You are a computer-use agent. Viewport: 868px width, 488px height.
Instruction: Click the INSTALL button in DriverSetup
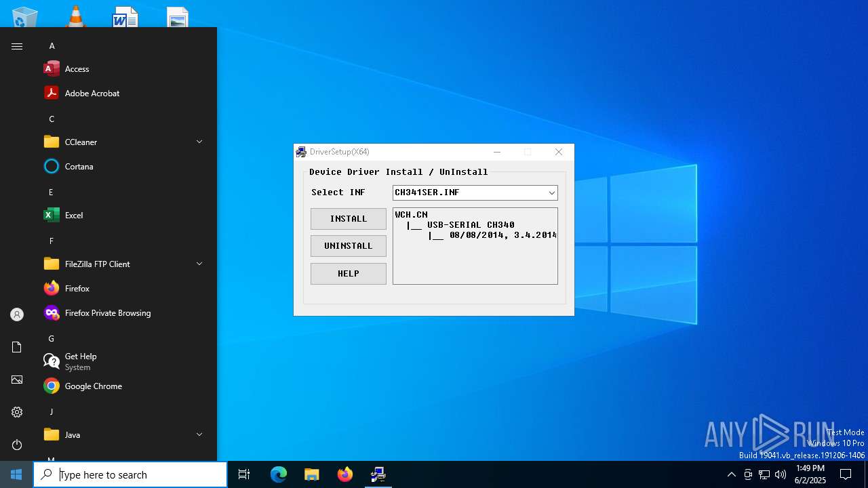pos(348,219)
